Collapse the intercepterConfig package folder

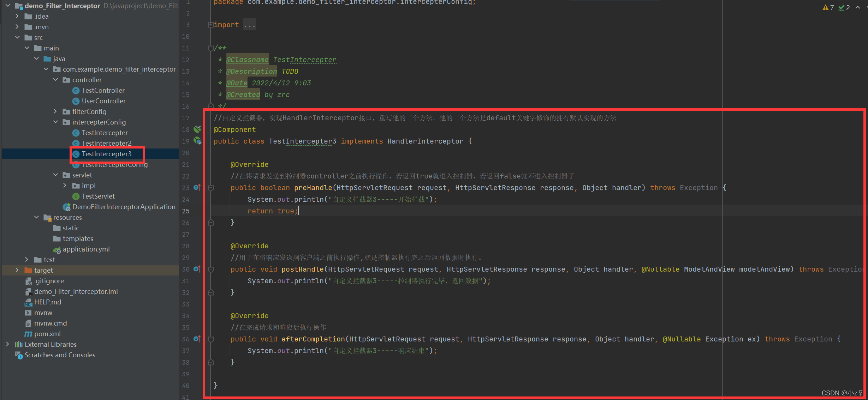(x=55, y=122)
